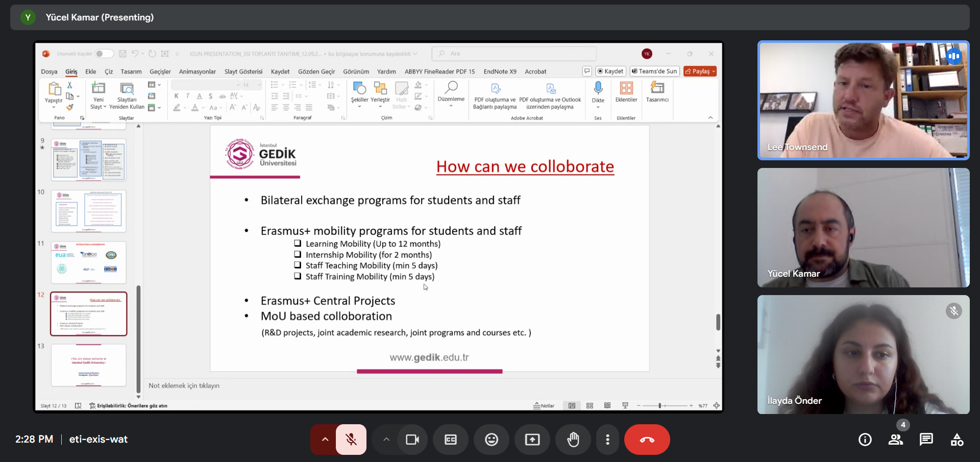Image resolution: width=980 pixels, height=462 pixels.
Task: Redo action in quick access toolbar
Action: (x=152, y=54)
